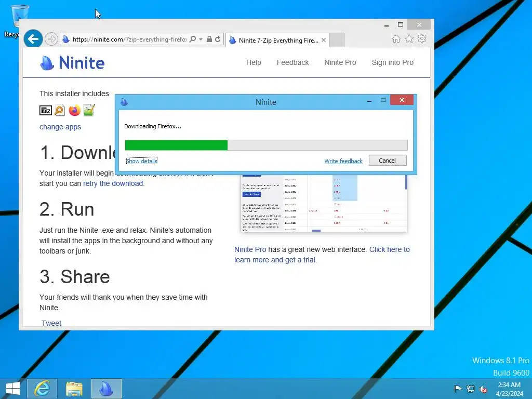Click Write feedback in Ninite dialog
The width and height of the screenshot is (532, 399).
pos(343,161)
